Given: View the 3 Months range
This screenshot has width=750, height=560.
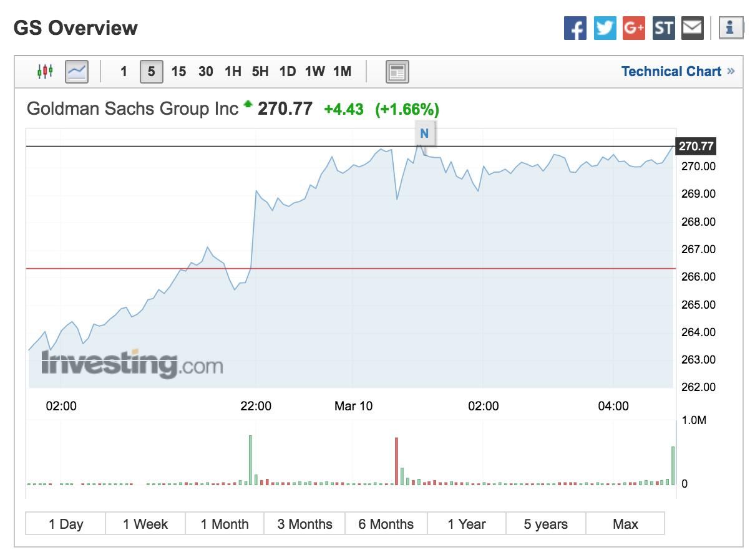Looking at the screenshot, I should (x=304, y=524).
